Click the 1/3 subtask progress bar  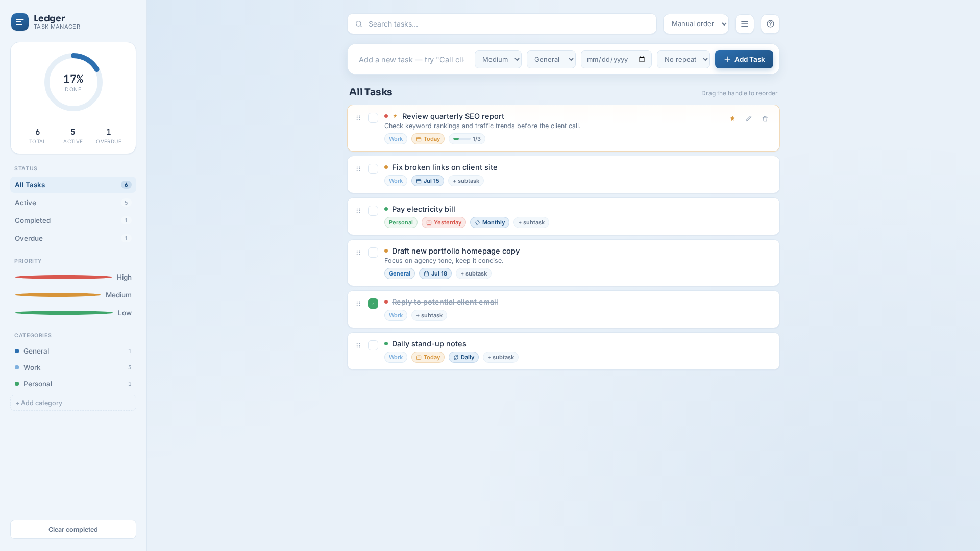[x=467, y=139]
